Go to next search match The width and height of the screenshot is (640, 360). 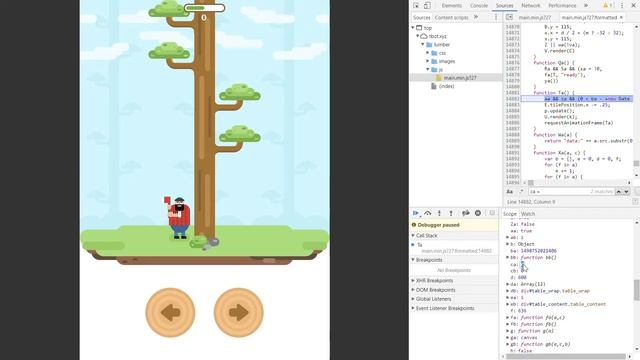pyautogui.click(x=626, y=191)
